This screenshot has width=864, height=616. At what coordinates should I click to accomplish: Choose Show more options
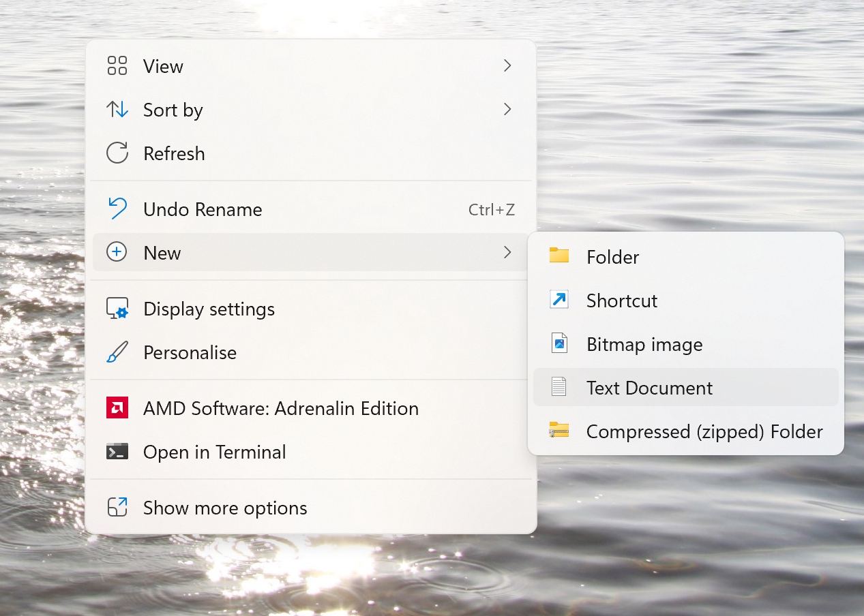point(311,508)
